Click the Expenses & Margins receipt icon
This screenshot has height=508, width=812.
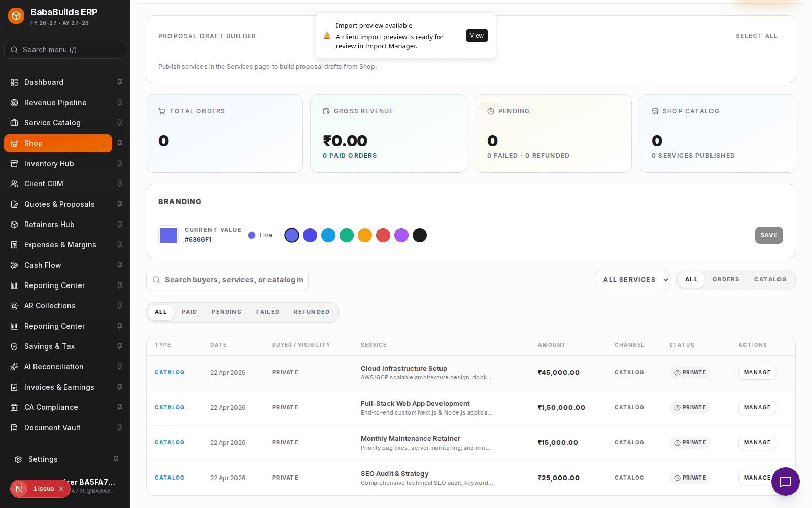[14, 245]
